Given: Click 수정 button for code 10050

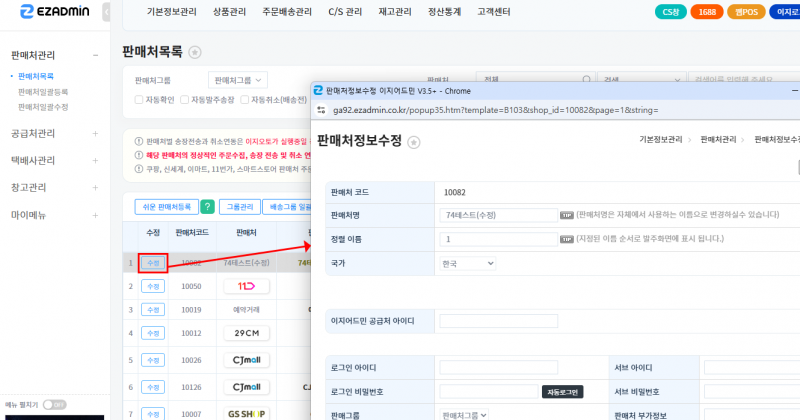Looking at the screenshot, I should tap(153, 286).
